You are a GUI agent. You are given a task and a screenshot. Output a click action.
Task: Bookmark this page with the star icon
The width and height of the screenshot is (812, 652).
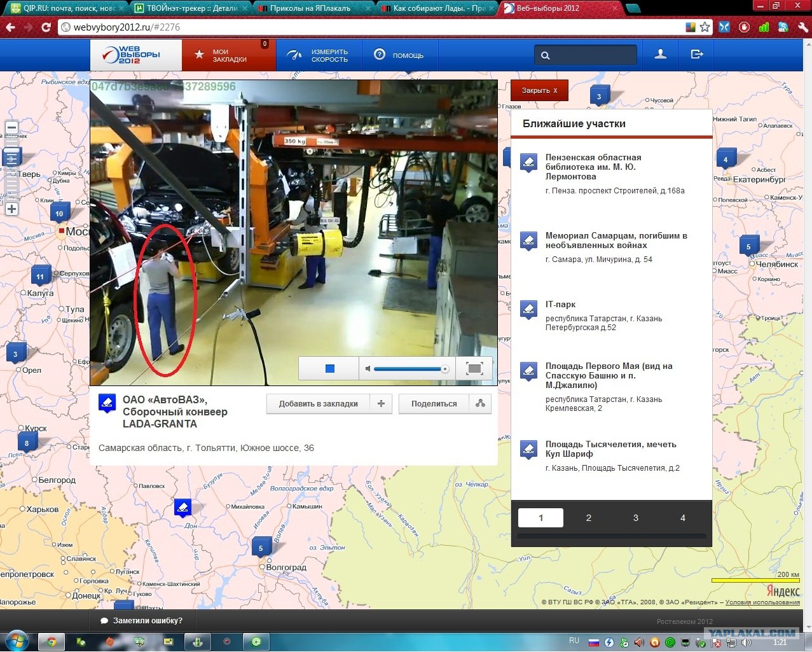pyautogui.click(x=705, y=27)
